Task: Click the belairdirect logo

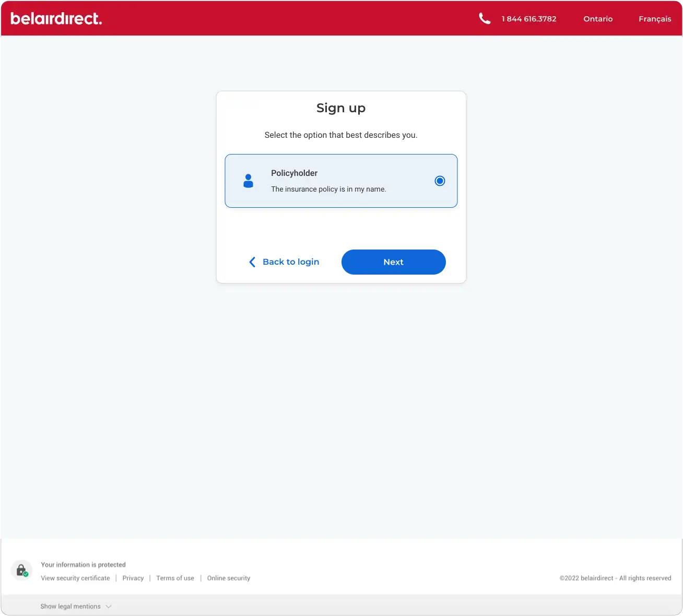Action: tap(56, 18)
